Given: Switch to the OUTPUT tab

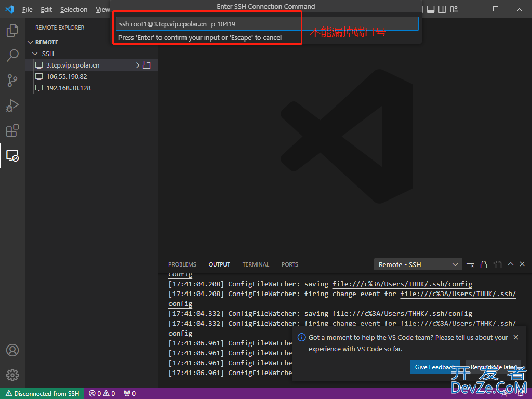Looking at the screenshot, I should point(219,264).
